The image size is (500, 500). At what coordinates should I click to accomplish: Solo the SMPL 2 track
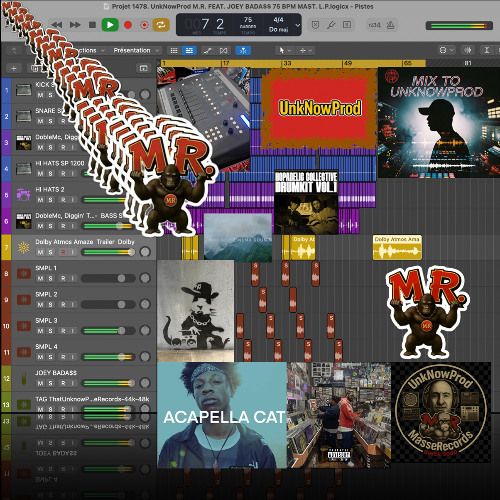[50, 305]
